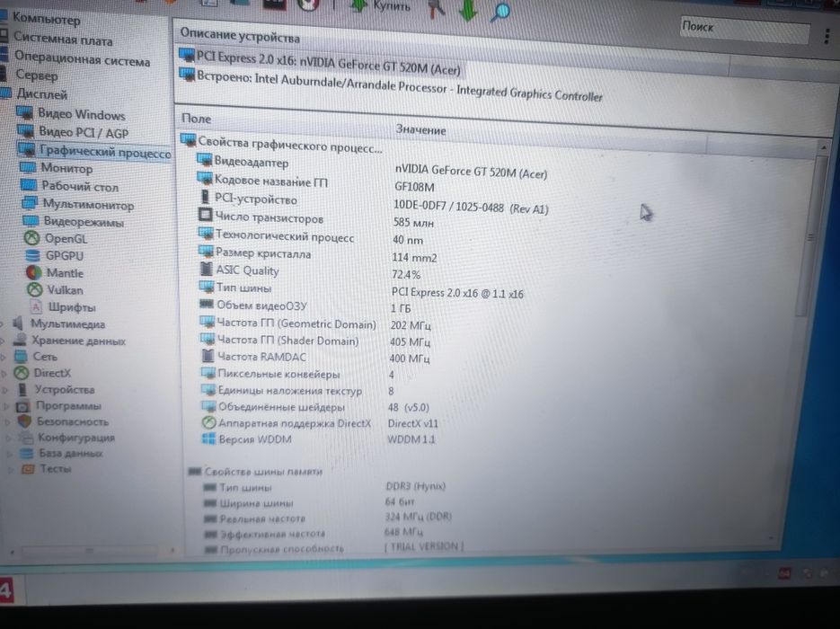Screen dimensions: 840x629
Task: Expand the База данных branch arrow
Action: [10, 454]
